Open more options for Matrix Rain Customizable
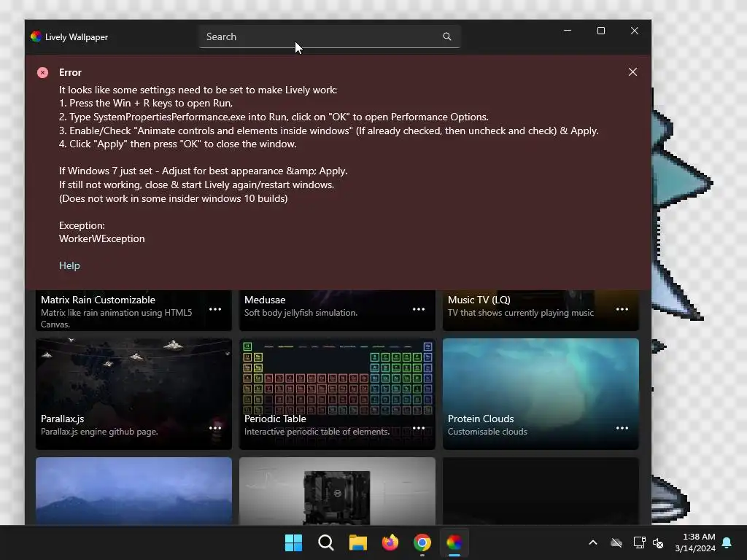 click(x=215, y=309)
